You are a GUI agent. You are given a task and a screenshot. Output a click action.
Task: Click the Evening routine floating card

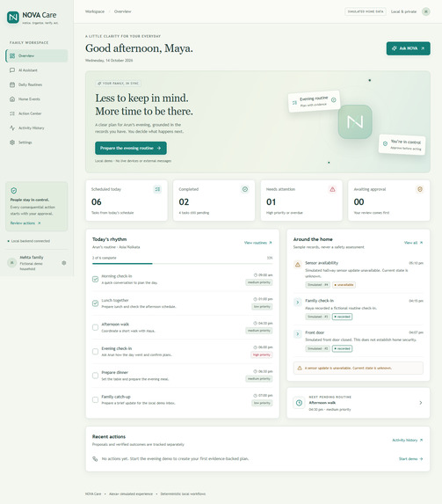(314, 101)
